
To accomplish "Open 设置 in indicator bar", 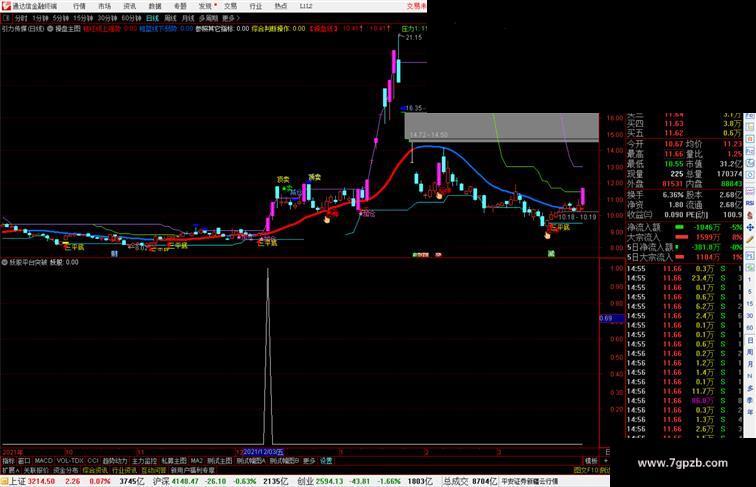I will click(326, 461).
